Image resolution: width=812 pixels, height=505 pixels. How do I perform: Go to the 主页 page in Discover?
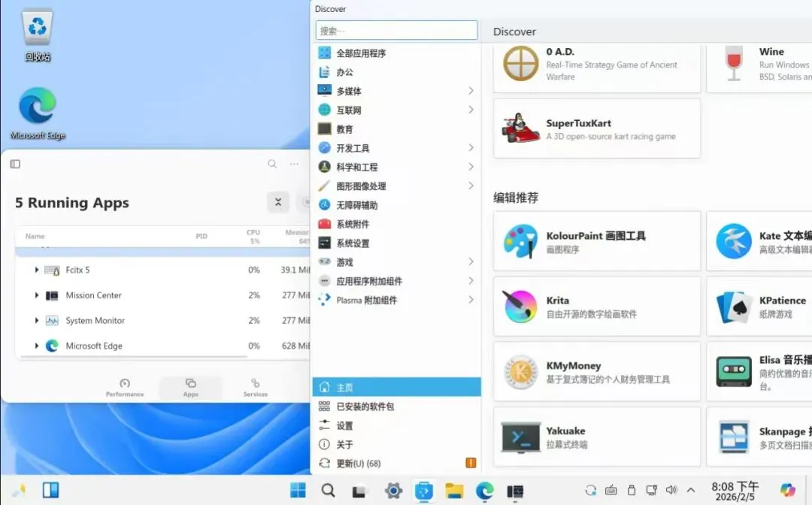396,387
